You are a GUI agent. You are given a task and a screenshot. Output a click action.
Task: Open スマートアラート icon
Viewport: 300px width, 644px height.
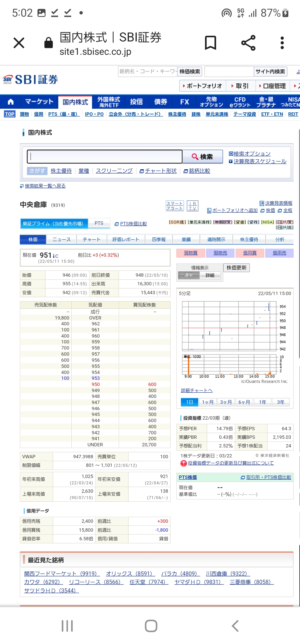(x=175, y=206)
